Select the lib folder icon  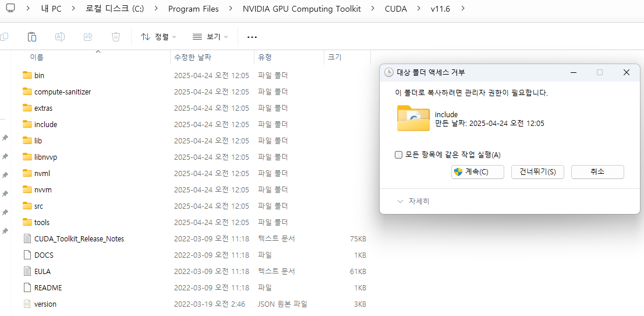[x=27, y=141]
